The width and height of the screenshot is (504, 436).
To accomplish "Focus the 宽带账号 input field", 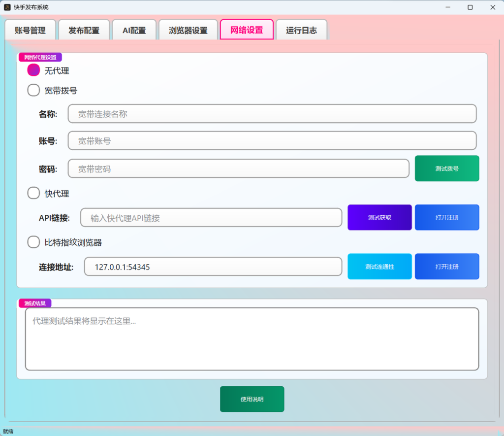I will pos(272,140).
